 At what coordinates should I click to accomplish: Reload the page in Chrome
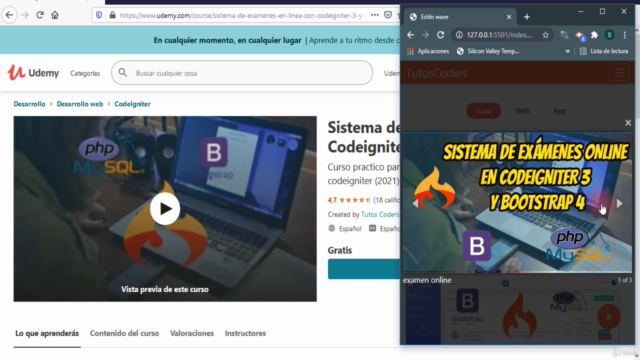[x=440, y=35]
